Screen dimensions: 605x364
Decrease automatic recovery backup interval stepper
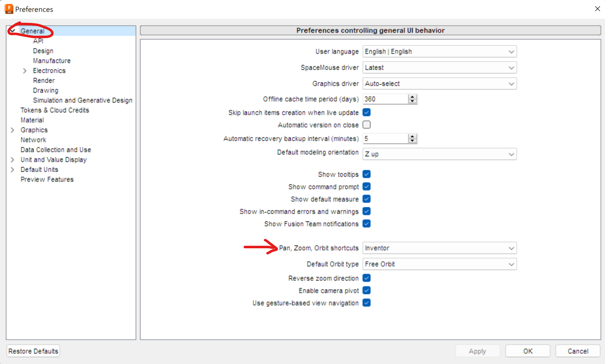(x=412, y=141)
